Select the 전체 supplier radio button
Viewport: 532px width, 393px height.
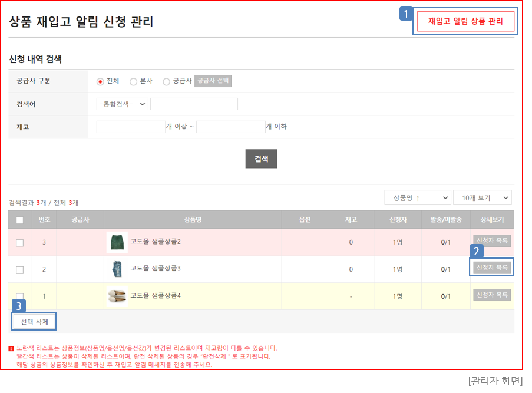pos(100,81)
